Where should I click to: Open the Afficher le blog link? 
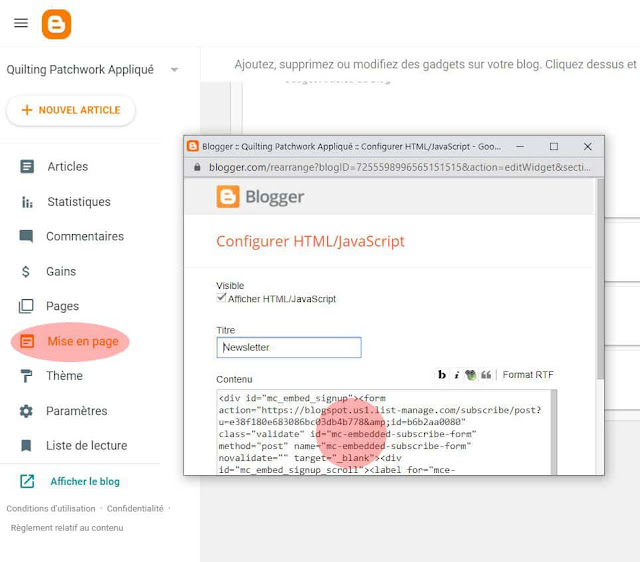pyautogui.click(x=85, y=482)
